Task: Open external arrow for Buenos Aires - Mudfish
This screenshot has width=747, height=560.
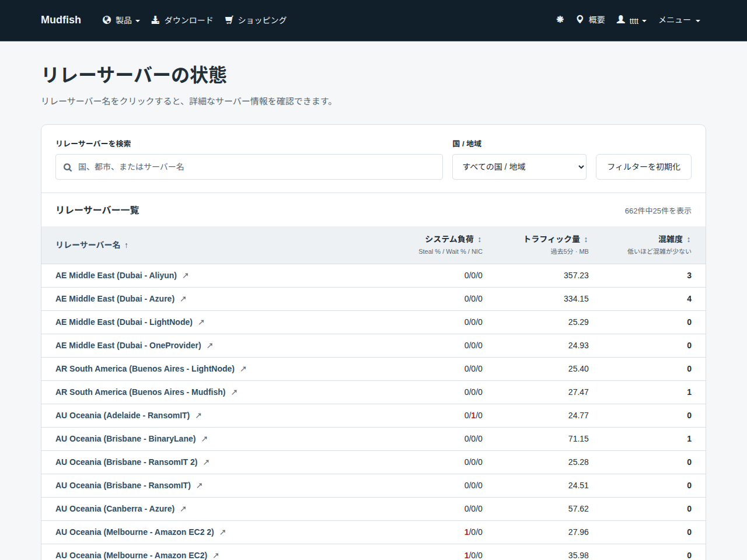Action: click(x=235, y=392)
